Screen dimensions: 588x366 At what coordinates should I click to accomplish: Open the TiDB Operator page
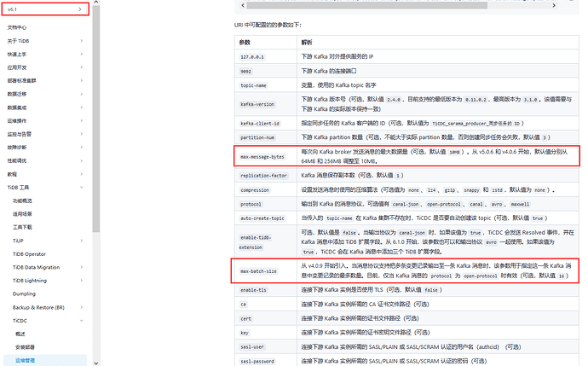pos(29,253)
